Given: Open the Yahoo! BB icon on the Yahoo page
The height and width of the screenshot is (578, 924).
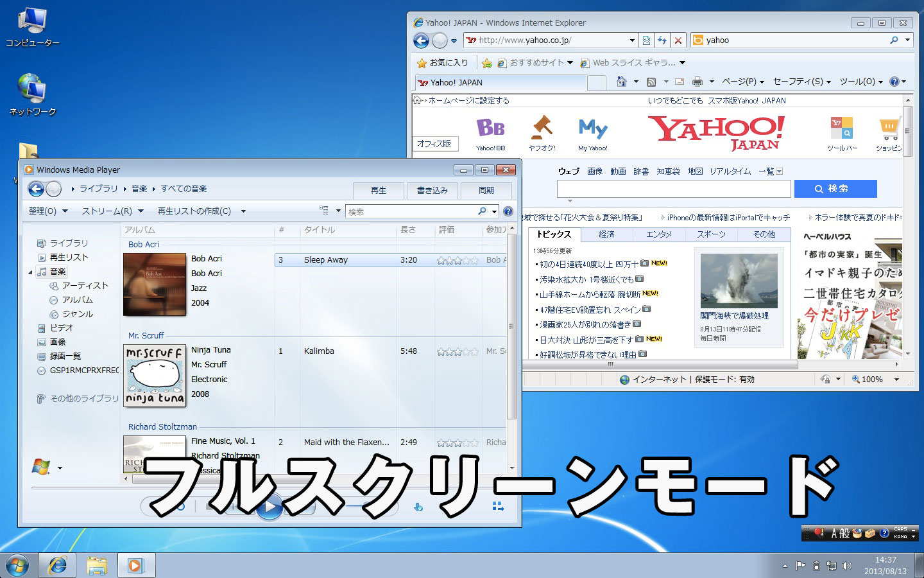Looking at the screenshot, I should [x=490, y=133].
